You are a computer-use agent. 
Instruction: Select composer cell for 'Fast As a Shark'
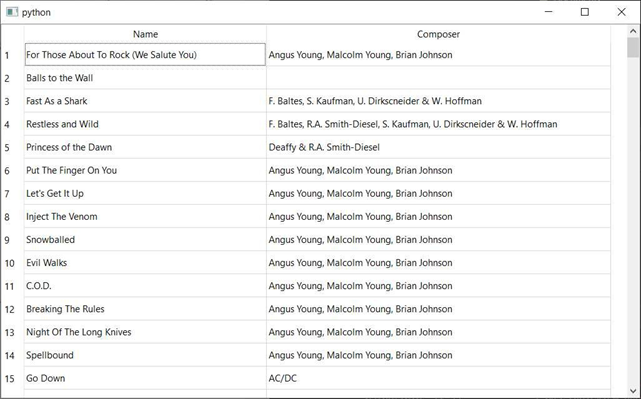tap(438, 101)
